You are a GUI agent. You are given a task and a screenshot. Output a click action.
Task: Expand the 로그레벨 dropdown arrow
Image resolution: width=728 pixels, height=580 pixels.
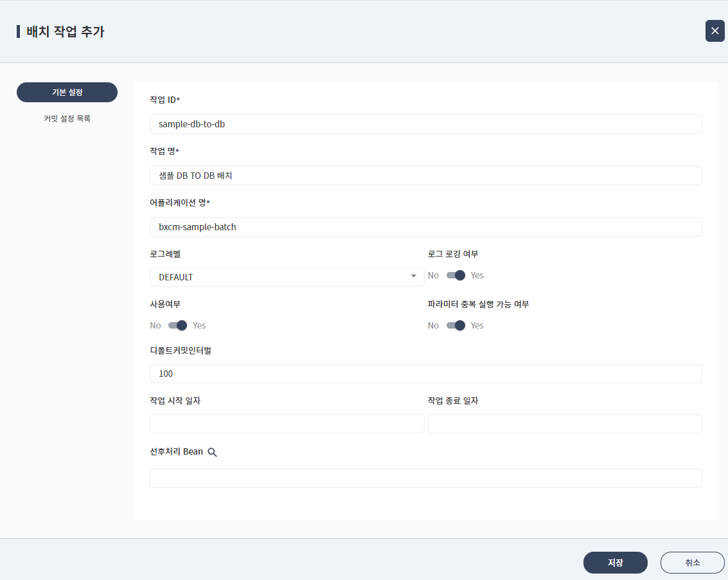(x=413, y=277)
